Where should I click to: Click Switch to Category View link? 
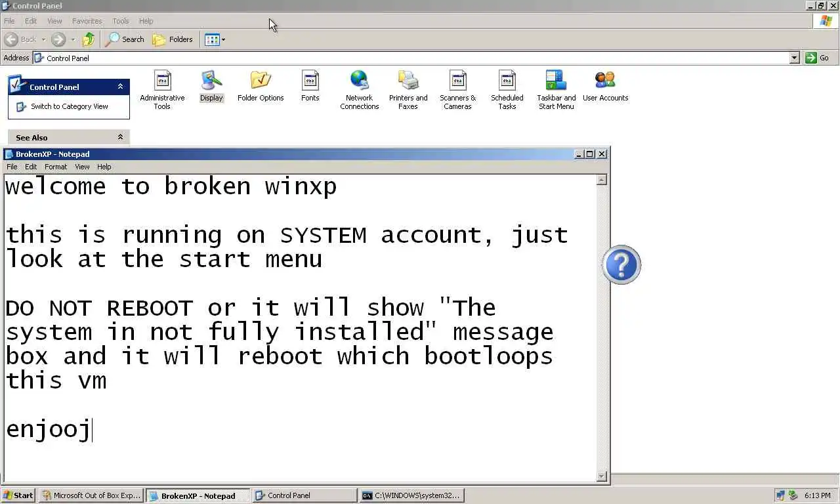(69, 106)
